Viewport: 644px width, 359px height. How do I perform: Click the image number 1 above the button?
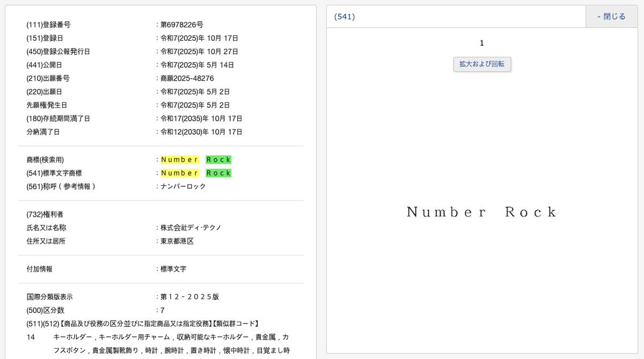[482, 43]
